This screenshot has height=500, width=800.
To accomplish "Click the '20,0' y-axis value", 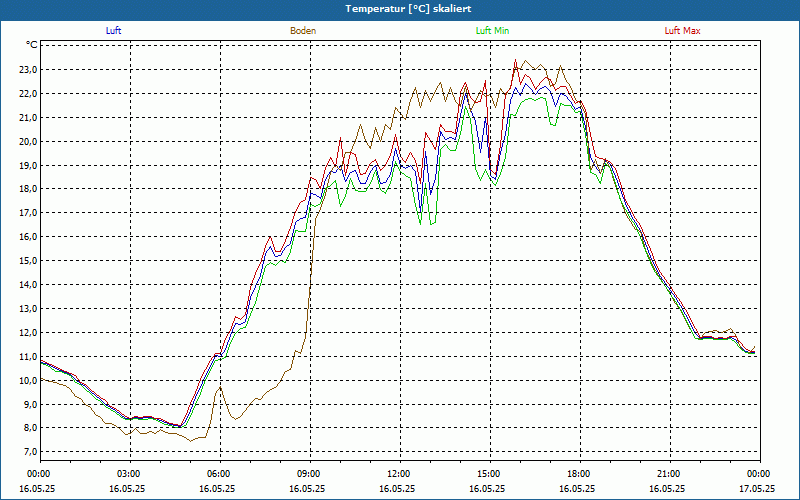I will coord(28,142).
